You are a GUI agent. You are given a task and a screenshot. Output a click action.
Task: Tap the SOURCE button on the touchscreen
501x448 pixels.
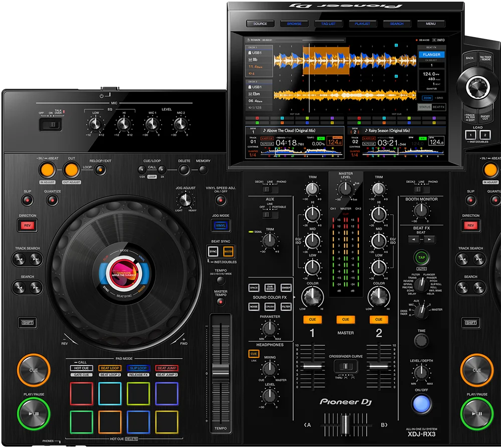[260, 24]
